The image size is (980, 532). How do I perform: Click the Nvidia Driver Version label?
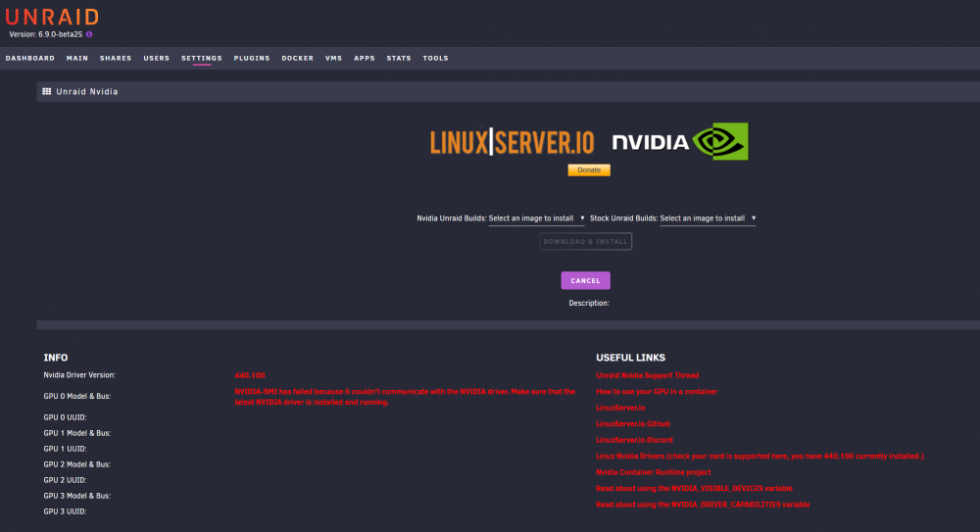click(79, 375)
